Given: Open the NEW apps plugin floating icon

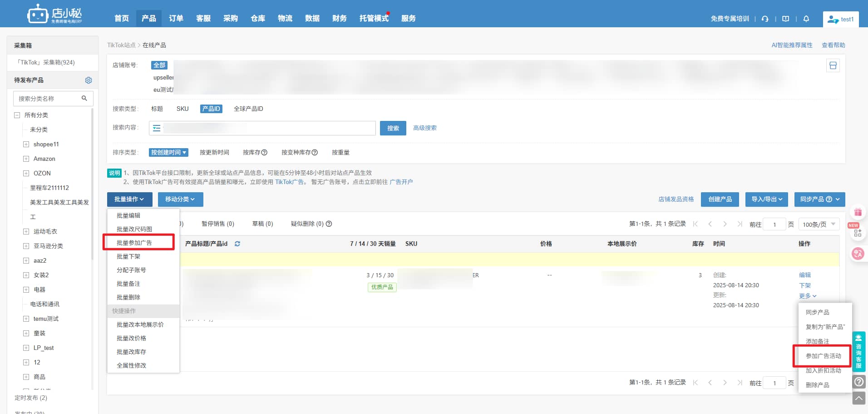Looking at the screenshot, I should pos(857,233).
